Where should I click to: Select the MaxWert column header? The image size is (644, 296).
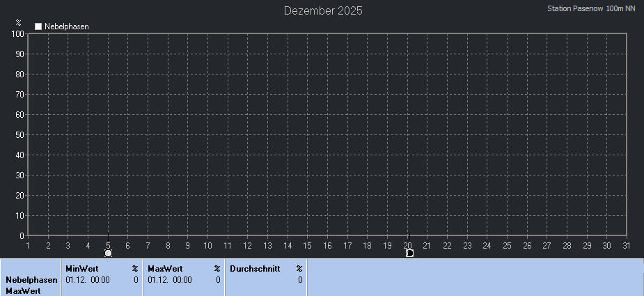coord(164,269)
